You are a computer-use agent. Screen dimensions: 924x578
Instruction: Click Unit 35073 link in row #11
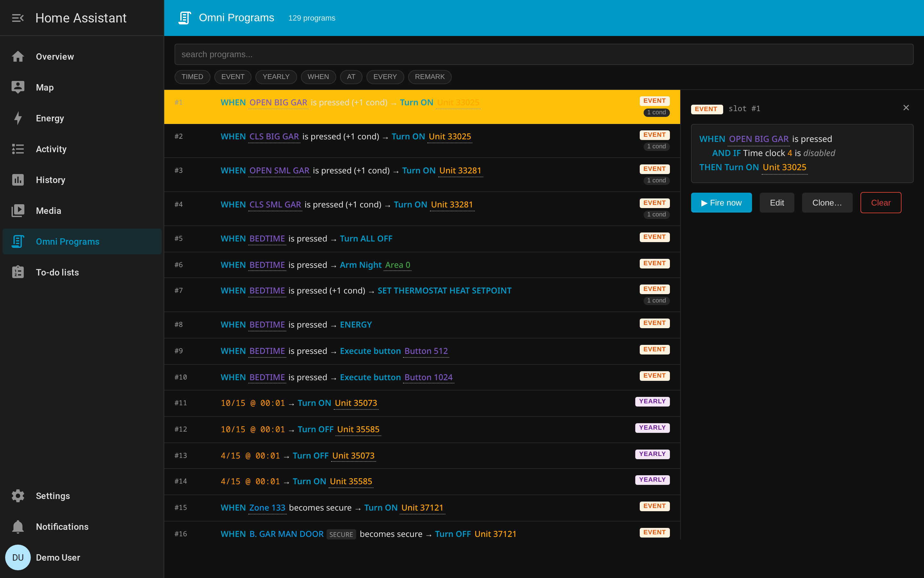point(356,403)
